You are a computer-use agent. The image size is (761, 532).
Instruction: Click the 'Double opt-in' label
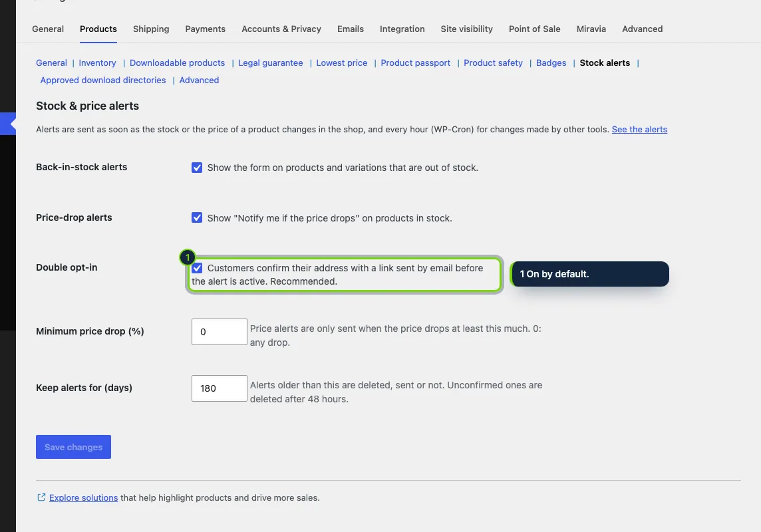(x=67, y=267)
